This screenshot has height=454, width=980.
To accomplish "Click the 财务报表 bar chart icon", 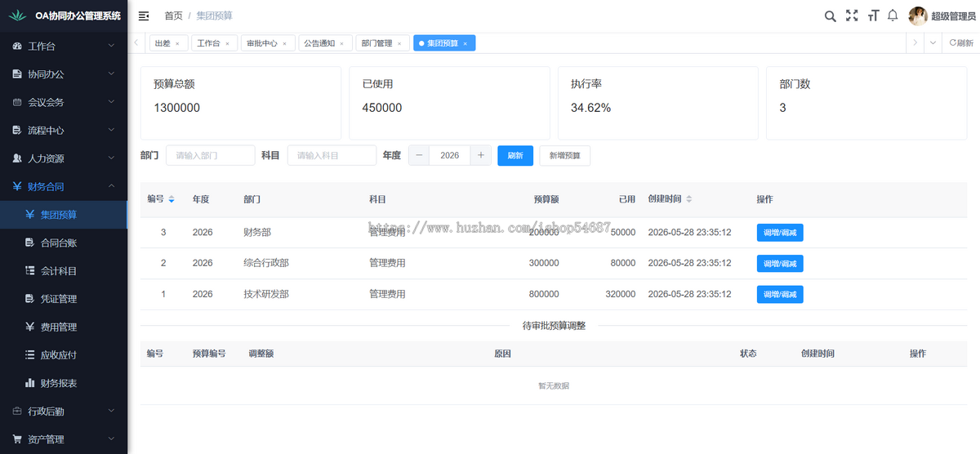I will coord(30,382).
